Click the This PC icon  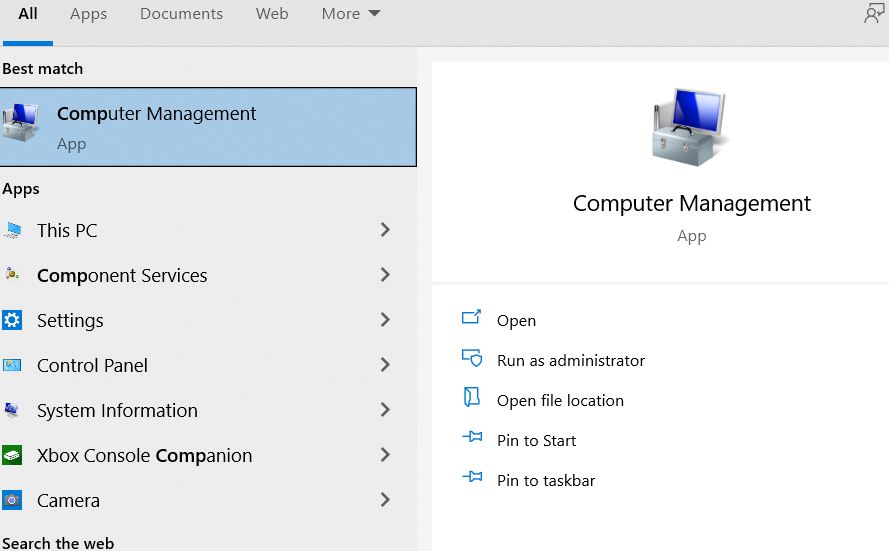point(12,230)
